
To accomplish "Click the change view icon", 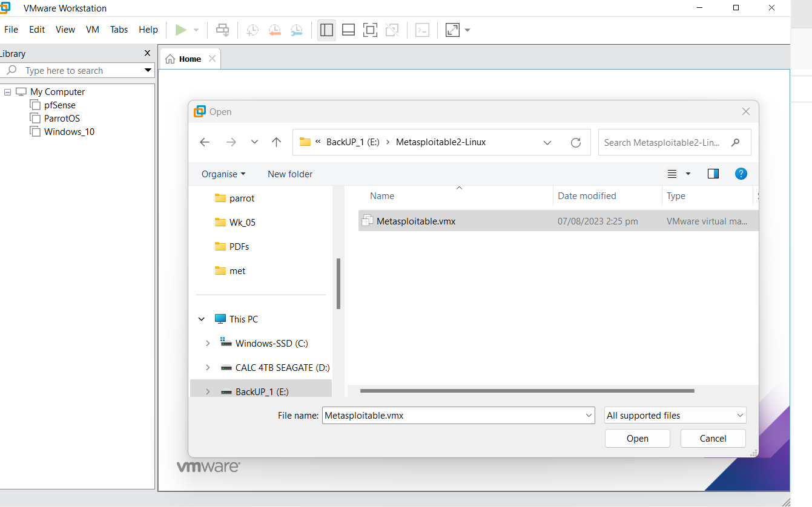I will [672, 174].
